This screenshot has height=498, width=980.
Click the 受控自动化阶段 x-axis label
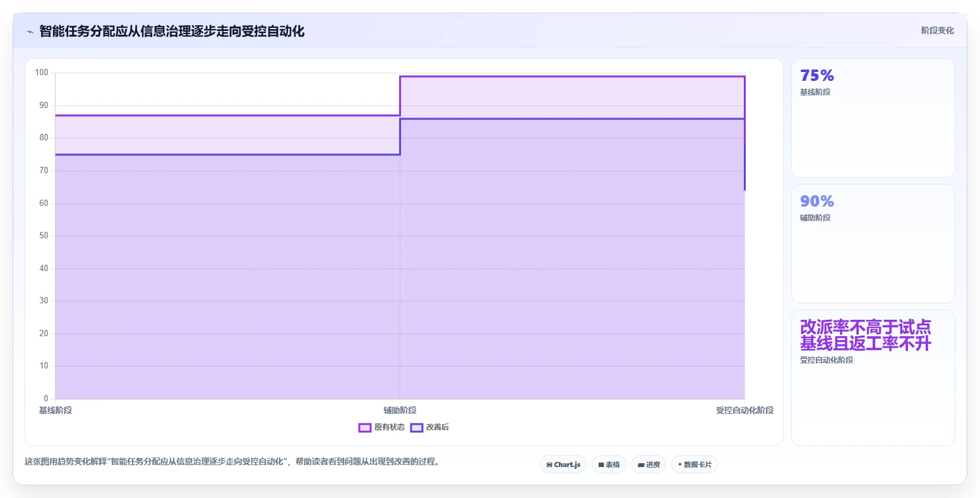coord(744,410)
